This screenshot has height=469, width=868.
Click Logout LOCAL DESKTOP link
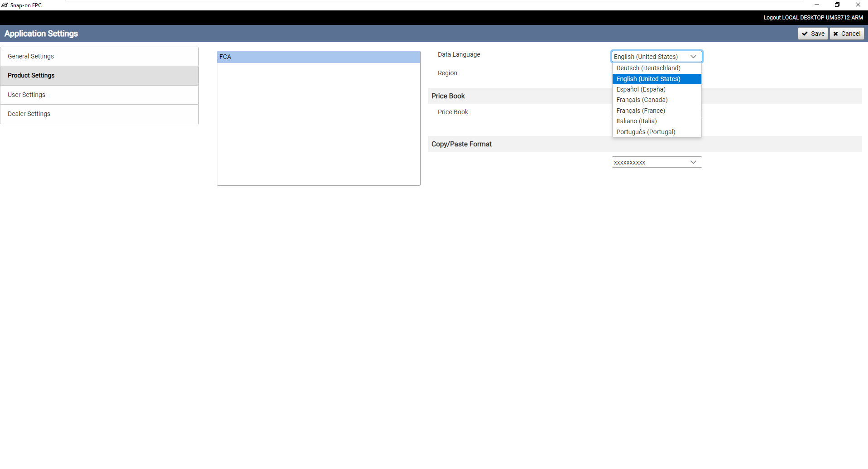coord(813,18)
